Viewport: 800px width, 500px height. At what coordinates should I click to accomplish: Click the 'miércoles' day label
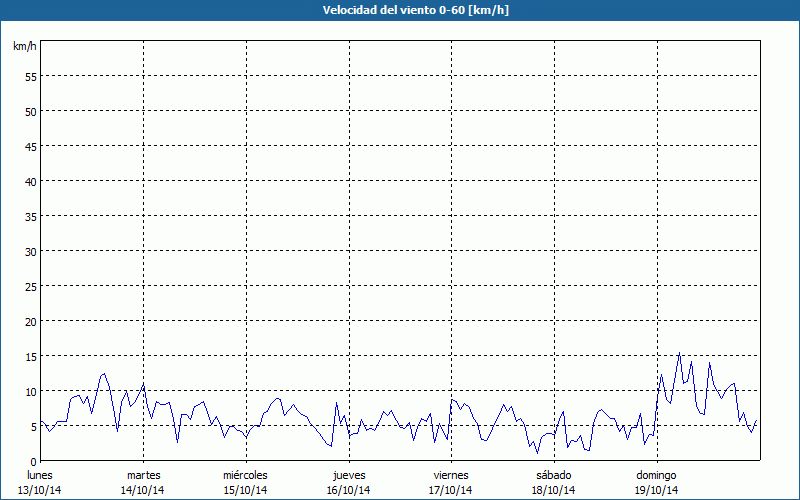pos(245,475)
